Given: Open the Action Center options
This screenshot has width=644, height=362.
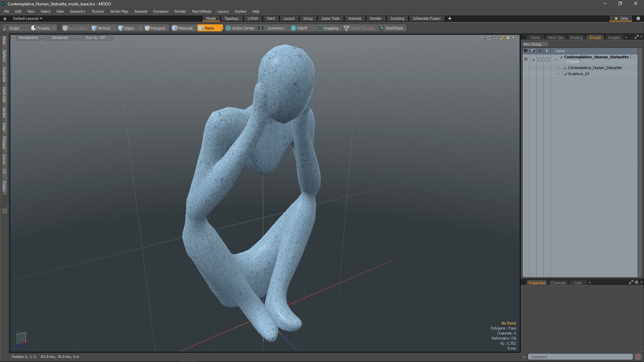Looking at the screenshot, I should click(x=240, y=28).
